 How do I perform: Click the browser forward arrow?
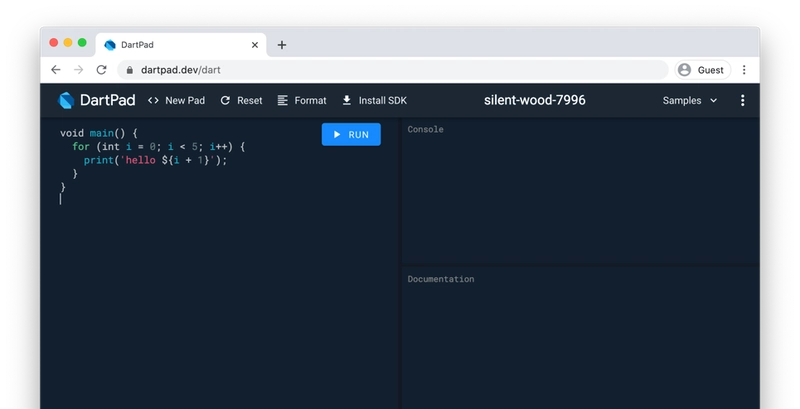(x=79, y=70)
